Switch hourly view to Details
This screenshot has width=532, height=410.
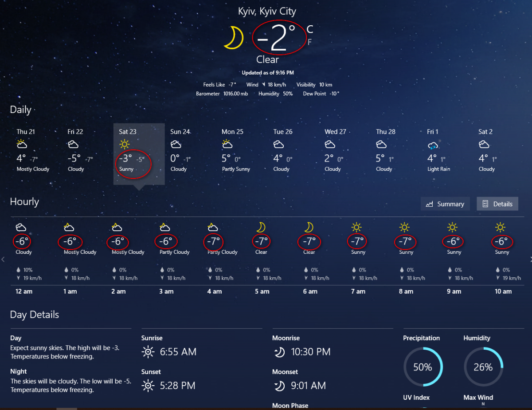pos(497,204)
